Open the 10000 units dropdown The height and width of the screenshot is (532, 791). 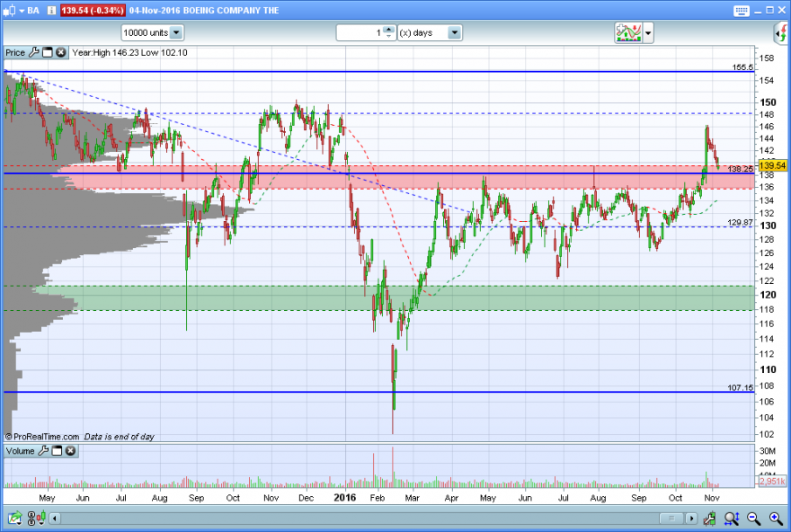176,32
